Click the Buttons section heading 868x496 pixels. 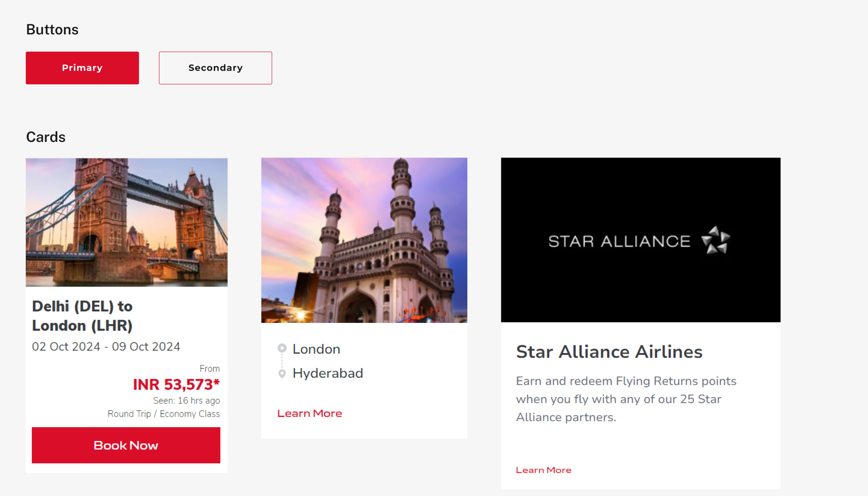tap(52, 29)
